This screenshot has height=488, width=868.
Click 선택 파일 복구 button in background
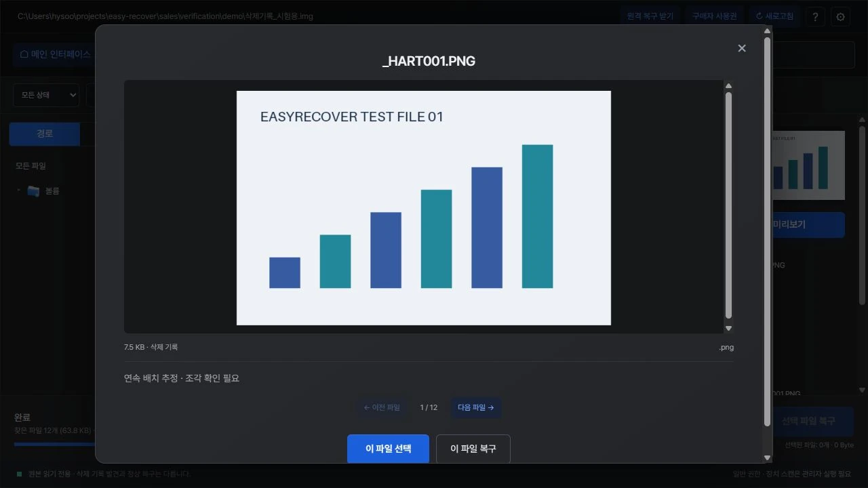813,421
